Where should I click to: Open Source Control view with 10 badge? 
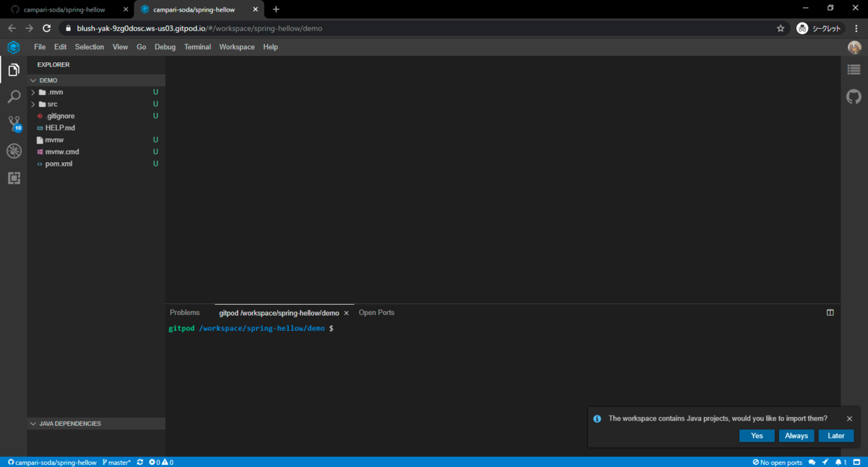pos(14,123)
